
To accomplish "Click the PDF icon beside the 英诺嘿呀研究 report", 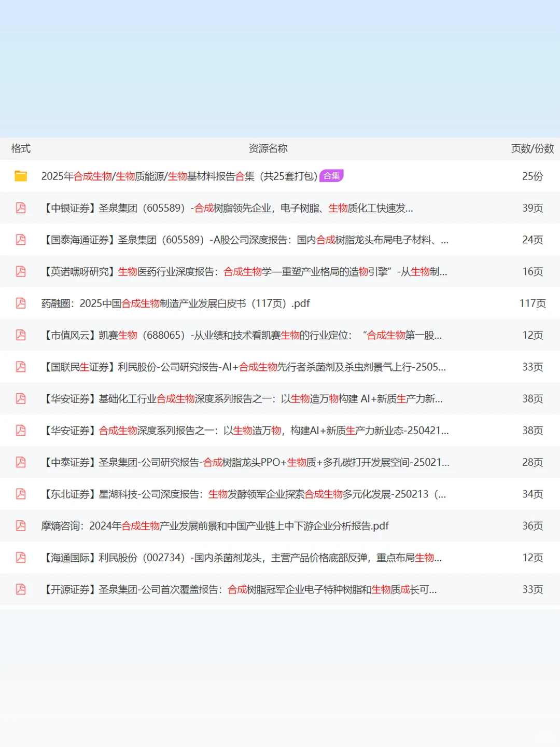I will pyautogui.click(x=21, y=271).
